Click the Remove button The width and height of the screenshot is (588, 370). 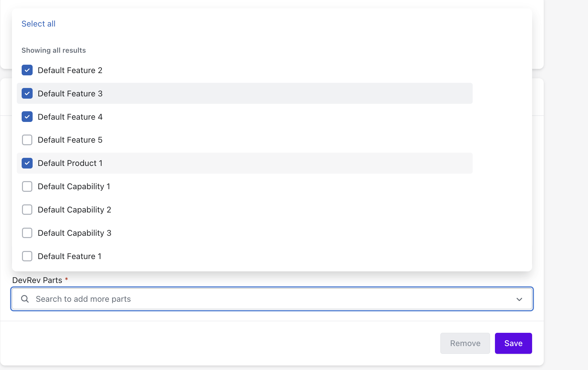[465, 343]
